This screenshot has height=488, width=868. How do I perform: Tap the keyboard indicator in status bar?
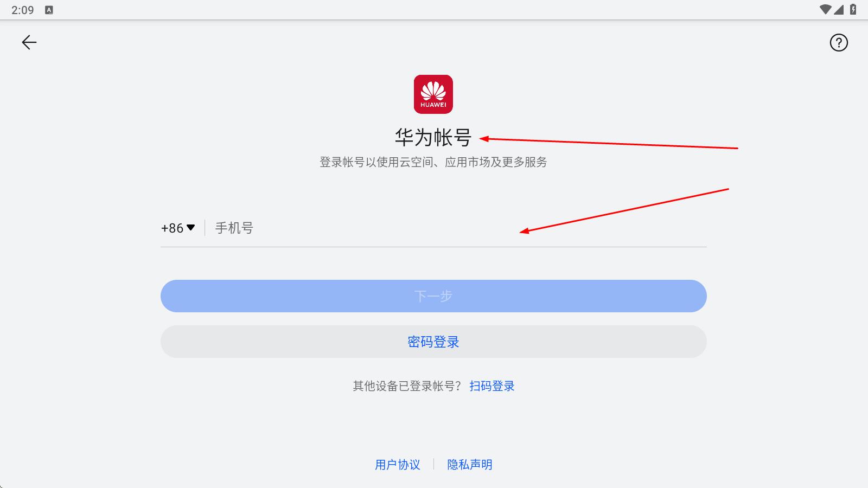[49, 10]
